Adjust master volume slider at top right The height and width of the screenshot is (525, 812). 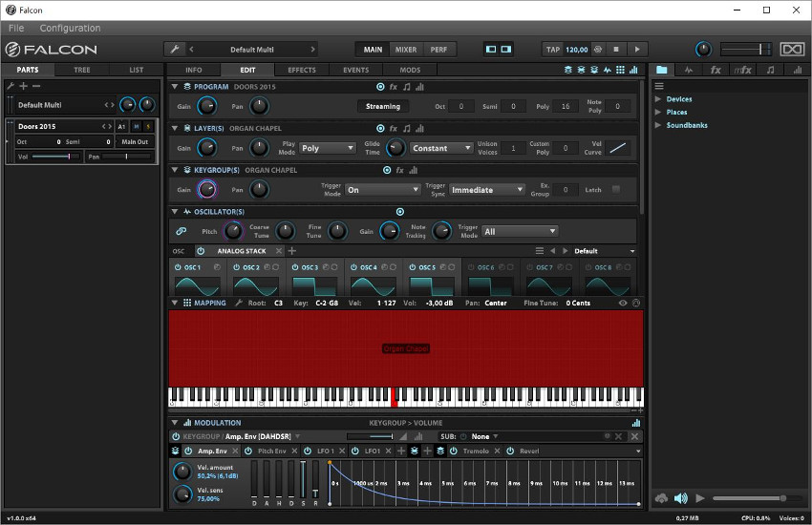[x=746, y=49]
